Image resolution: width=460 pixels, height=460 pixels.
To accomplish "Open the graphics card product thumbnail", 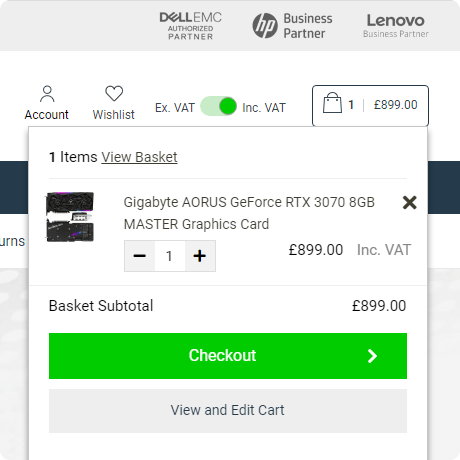I will (70, 217).
